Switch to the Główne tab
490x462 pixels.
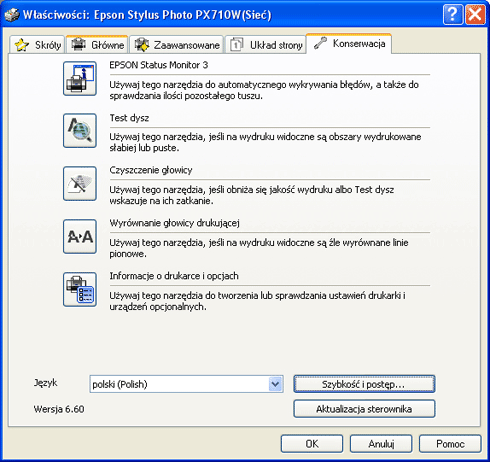[x=97, y=45]
